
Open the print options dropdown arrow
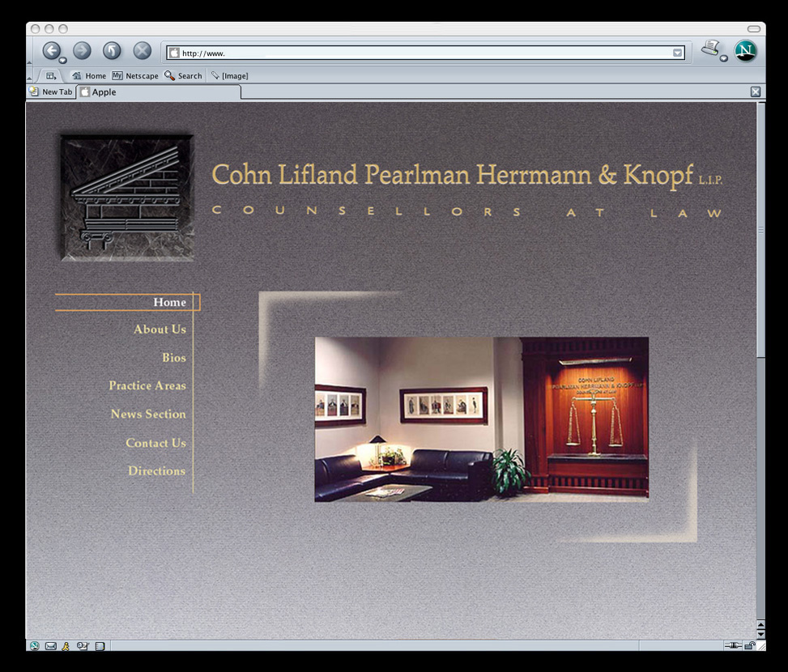coord(724,58)
